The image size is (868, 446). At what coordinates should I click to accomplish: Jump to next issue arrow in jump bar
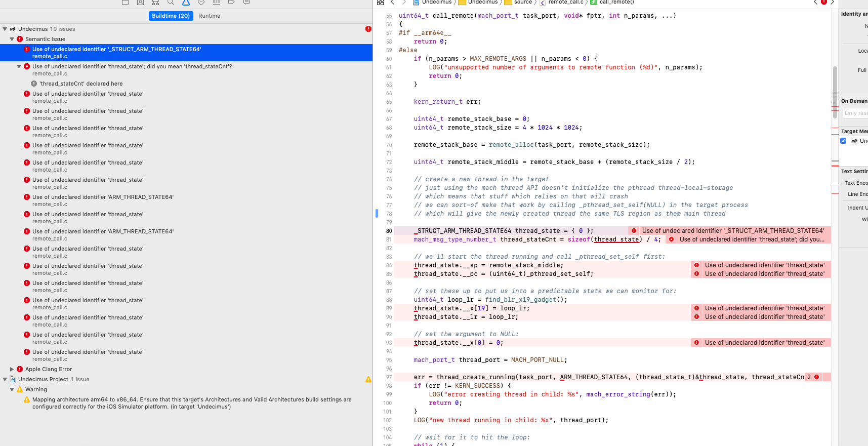[832, 2]
